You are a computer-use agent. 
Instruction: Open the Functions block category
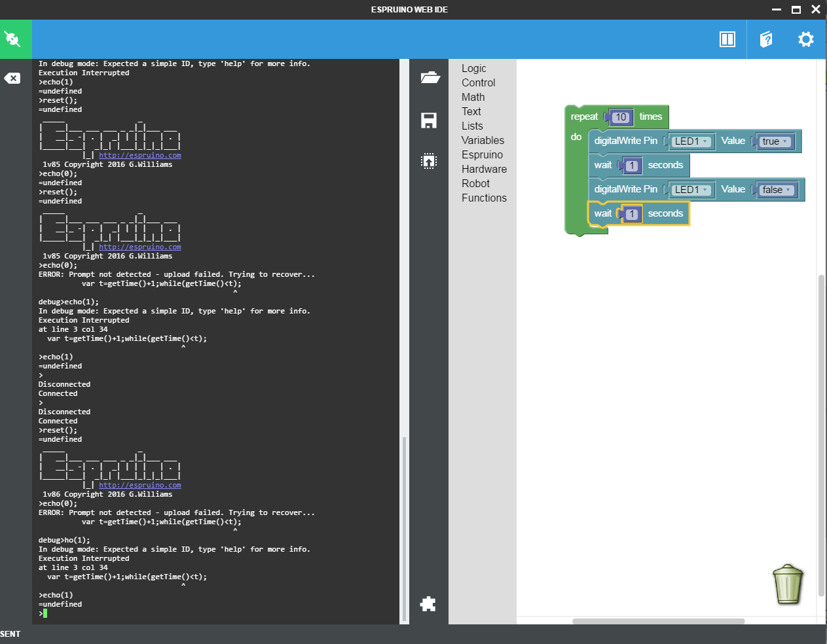pyautogui.click(x=485, y=198)
